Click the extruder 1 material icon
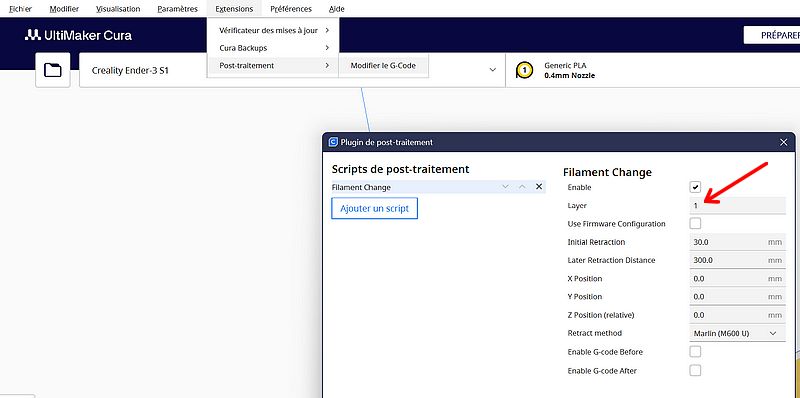The image size is (800, 398). (x=524, y=70)
